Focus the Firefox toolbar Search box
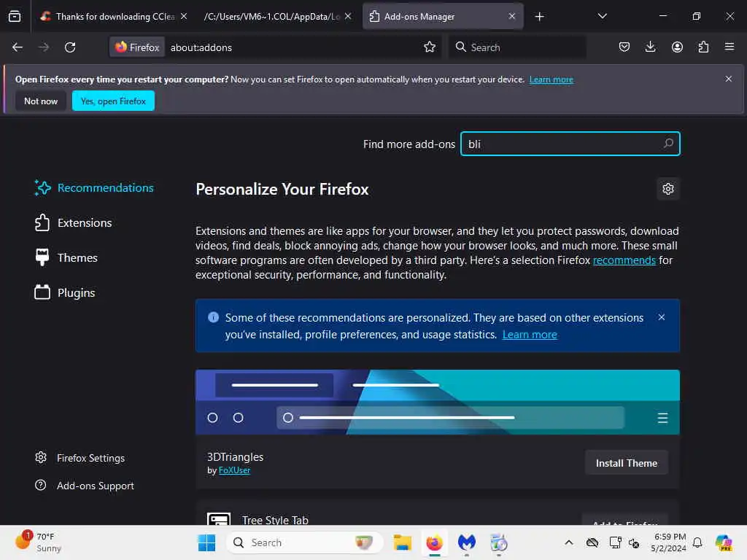The image size is (747, 560). tap(517, 47)
